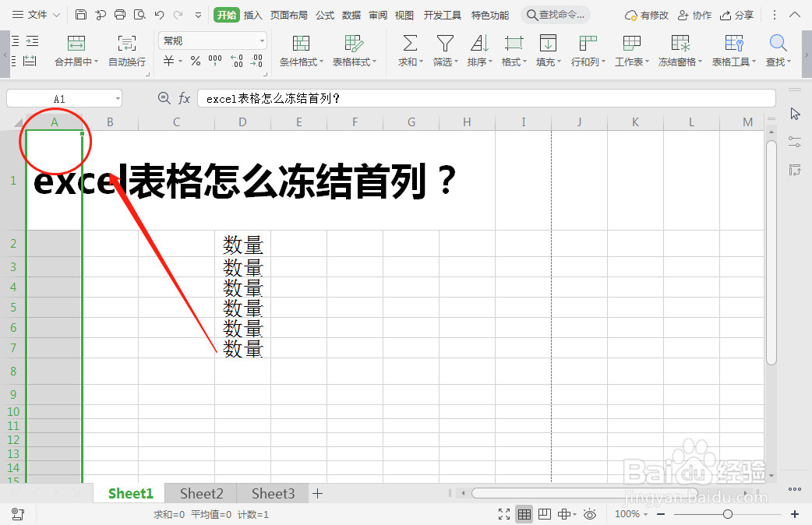Viewport: 812px width, 525px height.
Task: Increase decimal places icon
Action: 237,61
